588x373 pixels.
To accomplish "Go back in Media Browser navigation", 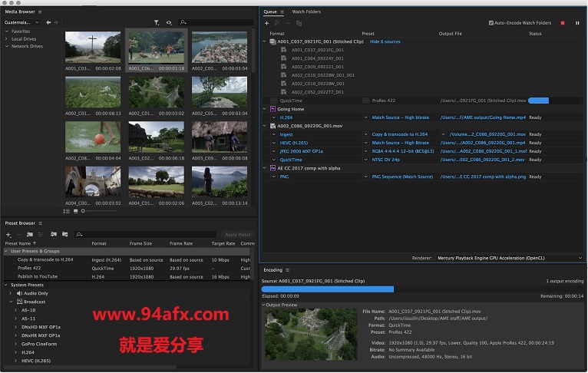I will 48,22.
